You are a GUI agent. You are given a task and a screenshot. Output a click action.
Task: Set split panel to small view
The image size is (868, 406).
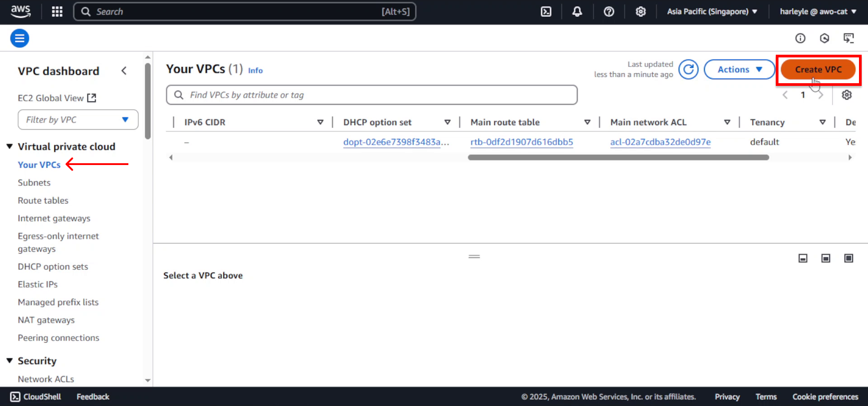803,258
